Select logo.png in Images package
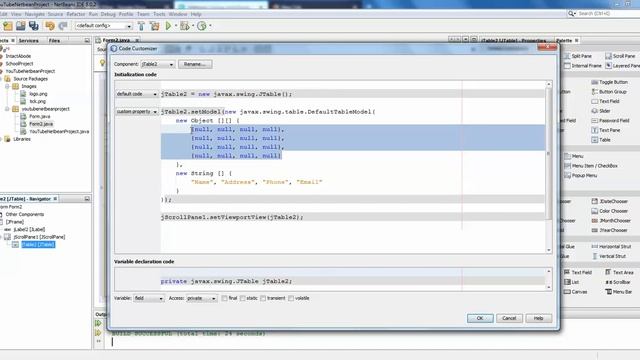 (x=38, y=94)
